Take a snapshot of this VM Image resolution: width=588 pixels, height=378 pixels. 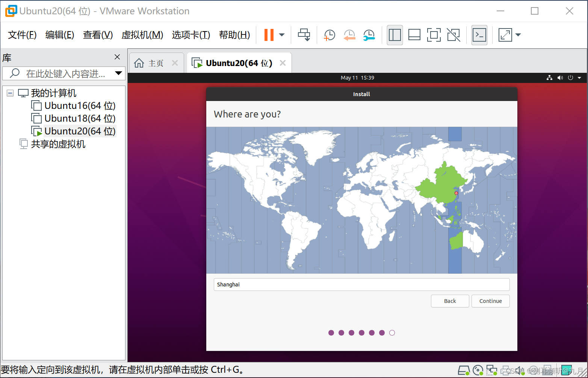click(330, 35)
